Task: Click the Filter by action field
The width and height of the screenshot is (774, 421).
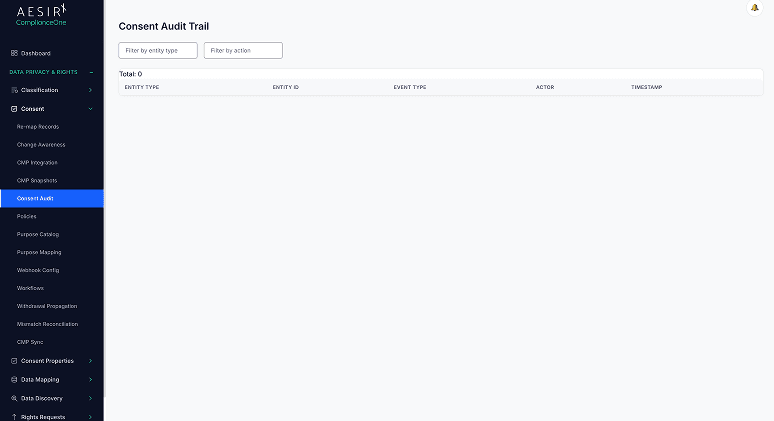Action: (x=243, y=50)
